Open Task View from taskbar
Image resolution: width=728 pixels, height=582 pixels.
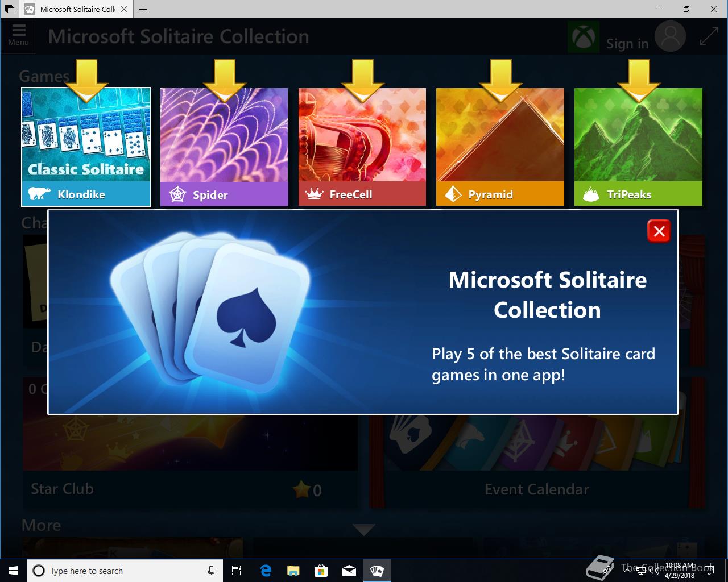pos(237,571)
